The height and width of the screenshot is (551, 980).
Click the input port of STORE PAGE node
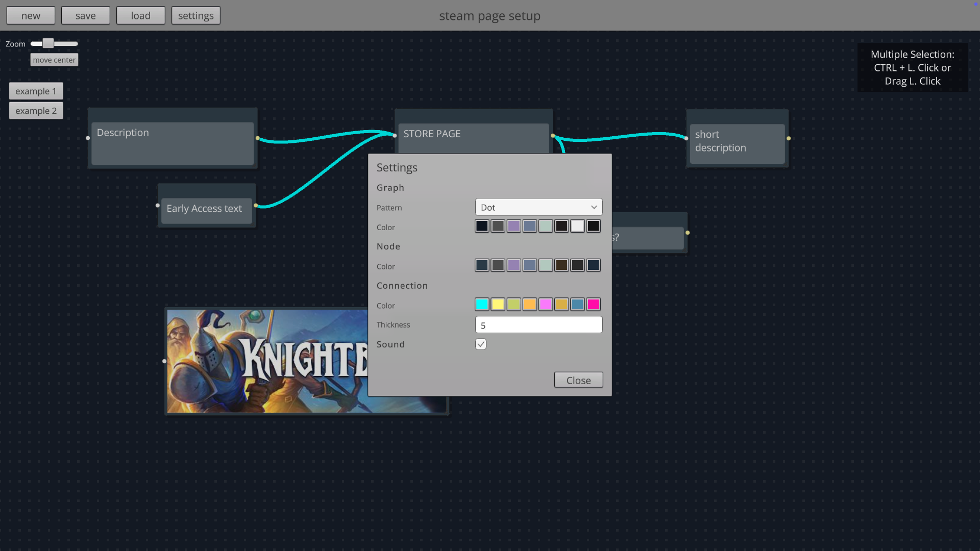(395, 135)
